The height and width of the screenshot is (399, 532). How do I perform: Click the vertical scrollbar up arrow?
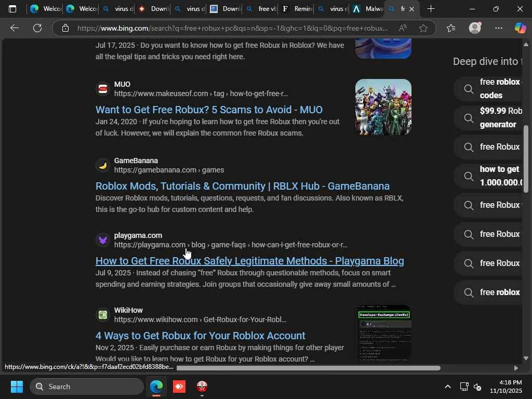[x=526, y=45]
